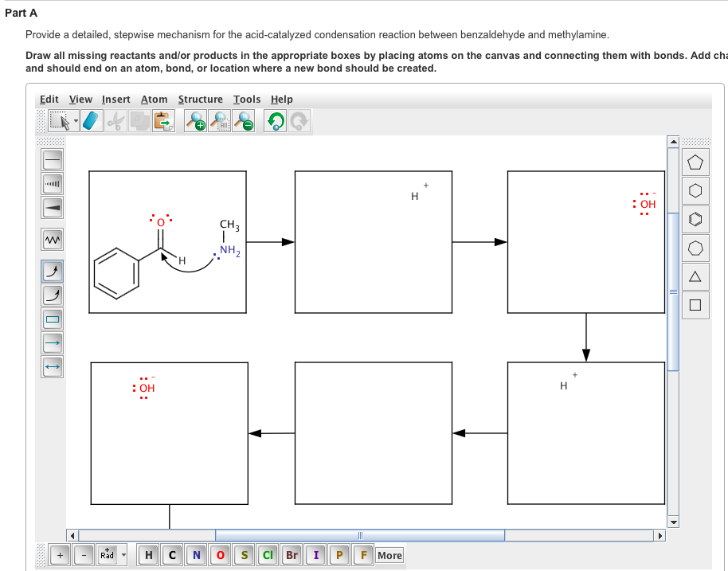Select the Zoom In tool

(x=196, y=119)
